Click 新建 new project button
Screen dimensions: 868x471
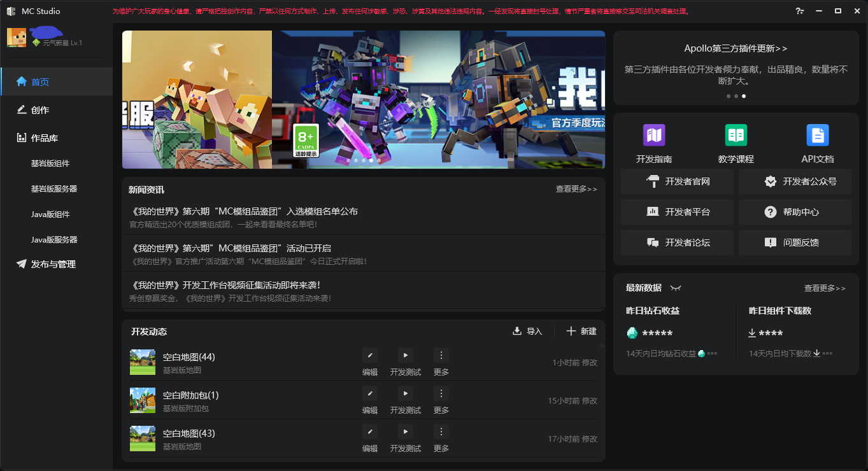point(581,331)
